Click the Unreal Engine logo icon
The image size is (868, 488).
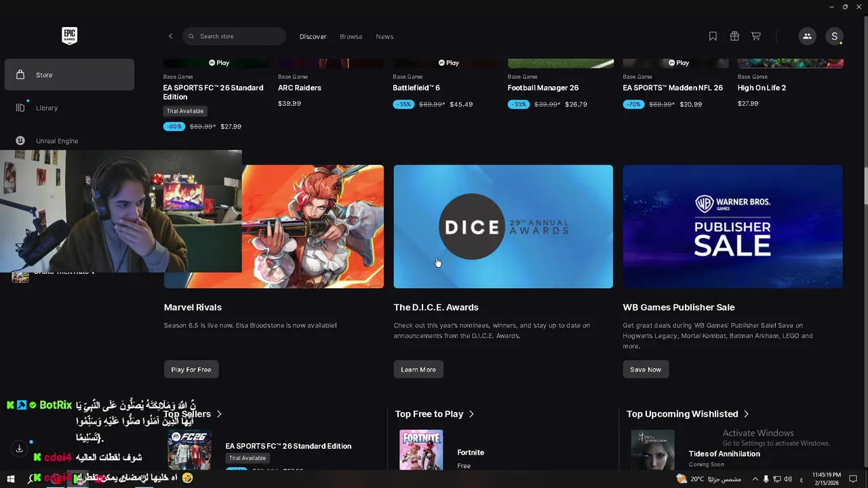click(x=20, y=141)
